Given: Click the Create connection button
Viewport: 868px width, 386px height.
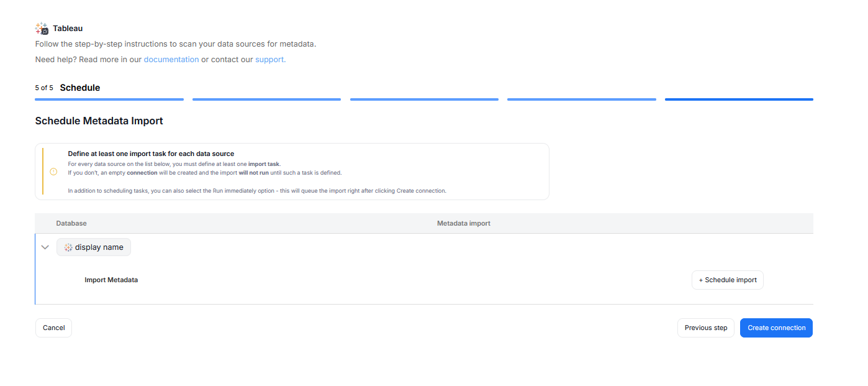Looking at the screenshot, I should click(776, 328).
